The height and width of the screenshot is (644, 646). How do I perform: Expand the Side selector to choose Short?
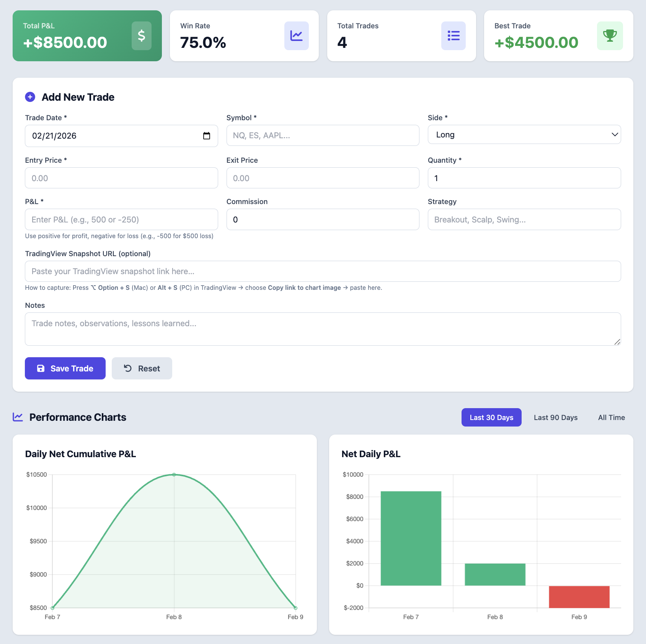524,134
